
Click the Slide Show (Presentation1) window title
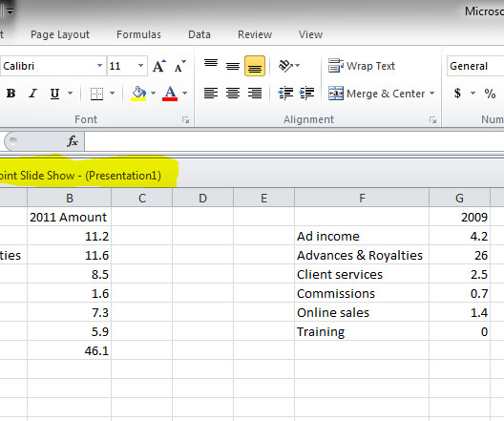80,176
